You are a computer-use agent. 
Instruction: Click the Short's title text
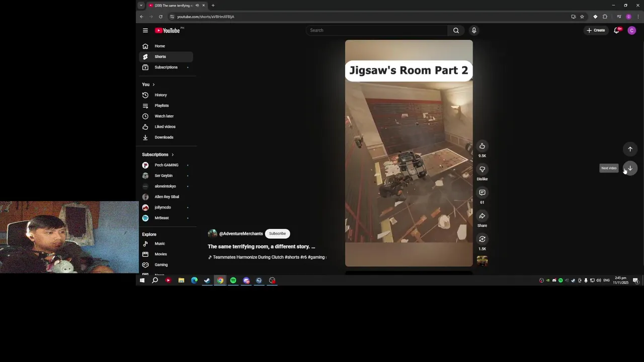coord(261,246)
